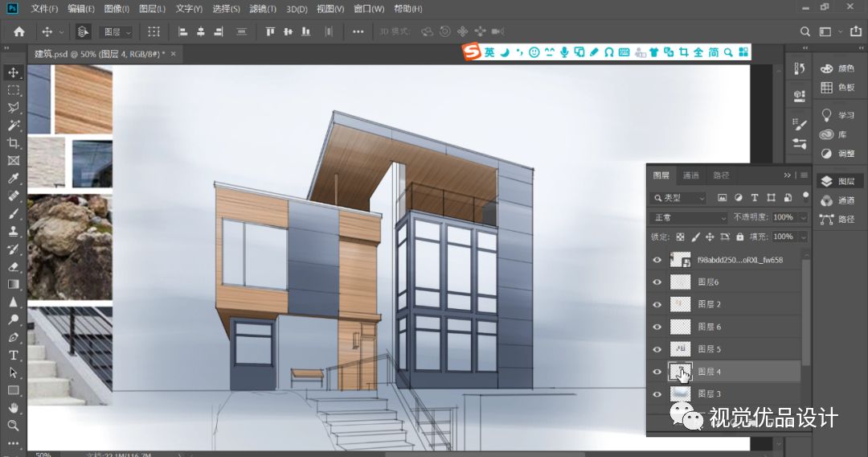The height and width of the screenshot is (457, 868).
Task: Select the Horizontal Type tool
Action: click(x=14, y=355)
